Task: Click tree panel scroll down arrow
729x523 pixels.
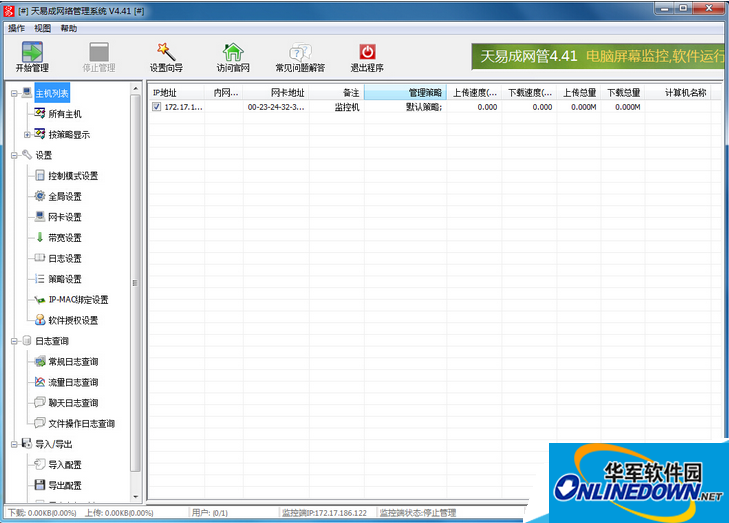Action: pos(135,497)
